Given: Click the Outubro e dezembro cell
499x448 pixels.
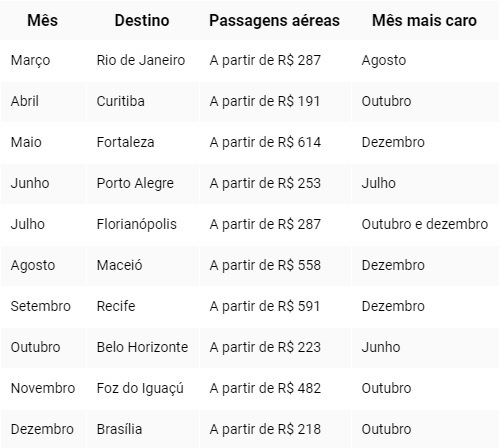Looking at the screenshot, I should (425, 224).
